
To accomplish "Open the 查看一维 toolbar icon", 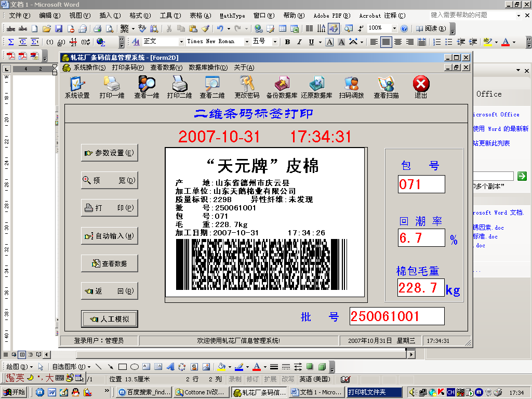I will coord(147,87).
